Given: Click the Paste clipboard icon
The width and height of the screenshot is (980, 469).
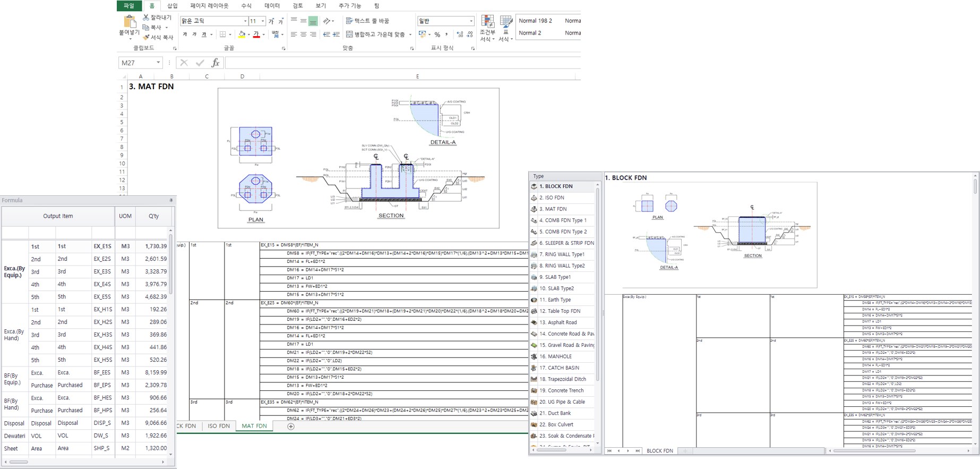Looking at the screenshot, I should [129, 22].
